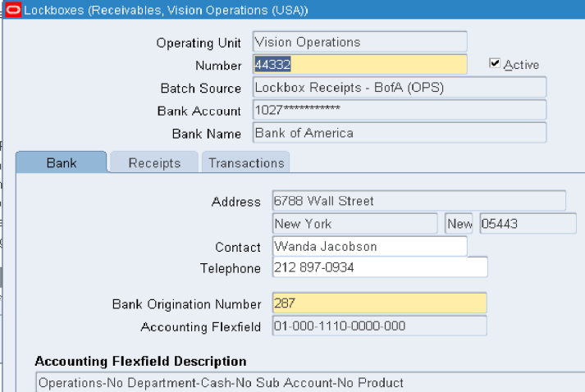Select the state field beside the city

click(x=459, y=224)
